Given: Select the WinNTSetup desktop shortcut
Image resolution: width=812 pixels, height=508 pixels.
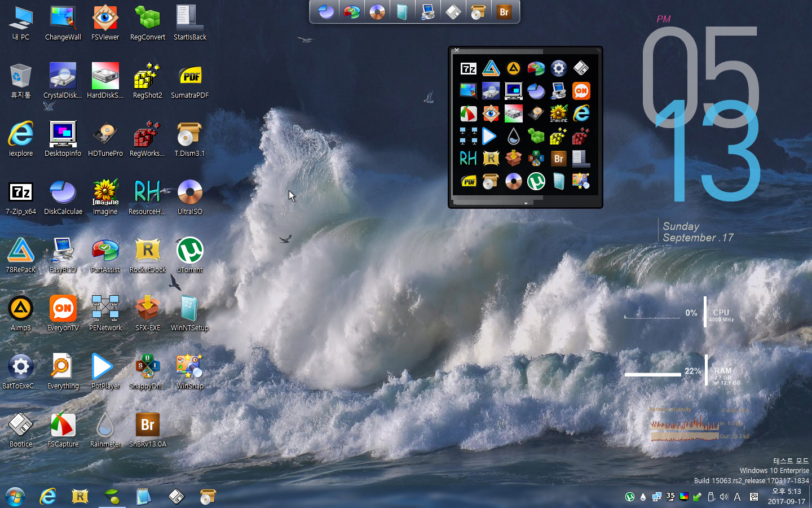Looking at the screenshot, I should coord(190,314).
